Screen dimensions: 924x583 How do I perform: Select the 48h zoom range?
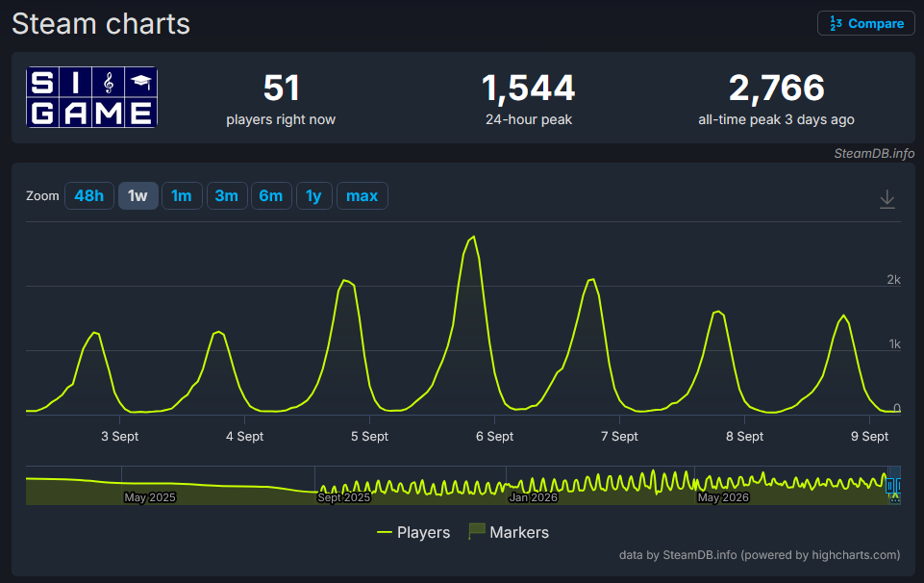pyautogui.click(x=89, y=195)
